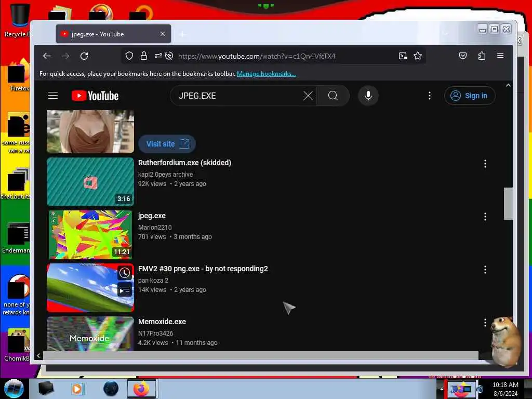Open the permissions icon in address bar
532x399 pixels.
[158, 56]
